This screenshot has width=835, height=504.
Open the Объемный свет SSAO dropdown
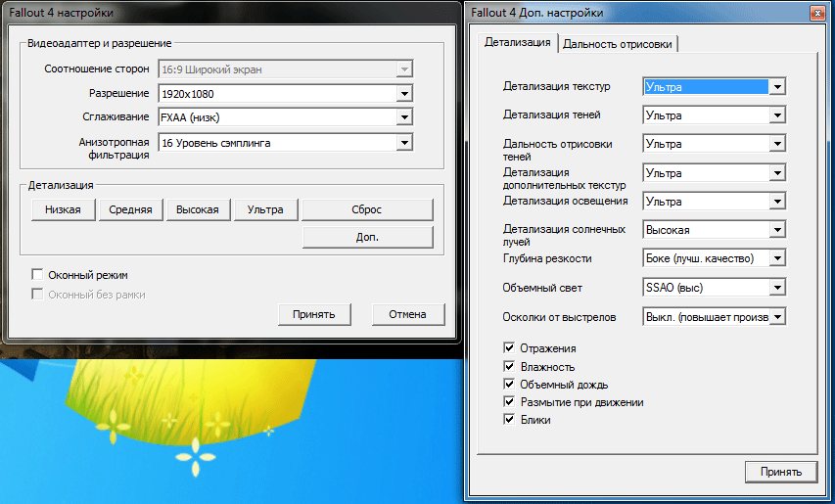coord(715,288)
